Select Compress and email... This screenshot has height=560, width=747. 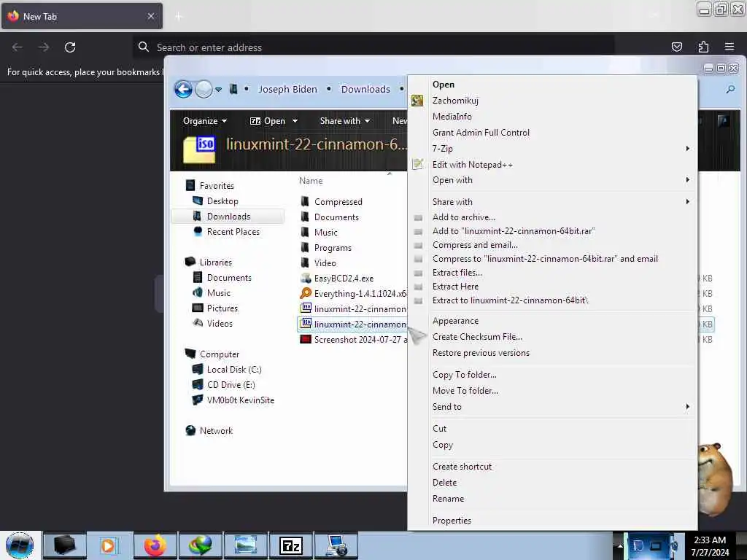pyautogui.click(x=553, y=245)
